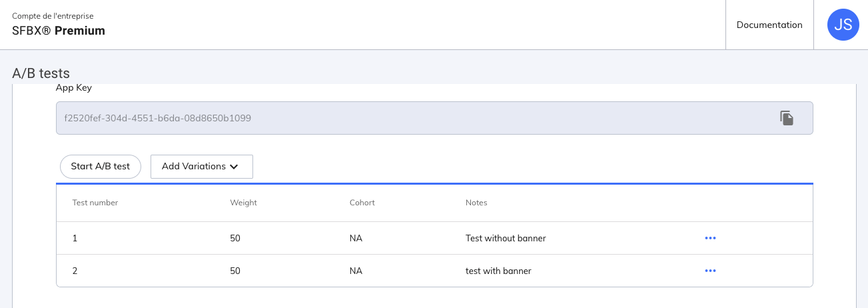The height and width of the screenshot is (308, 868).
Task: Click the Weight column header
Action: 243,203
